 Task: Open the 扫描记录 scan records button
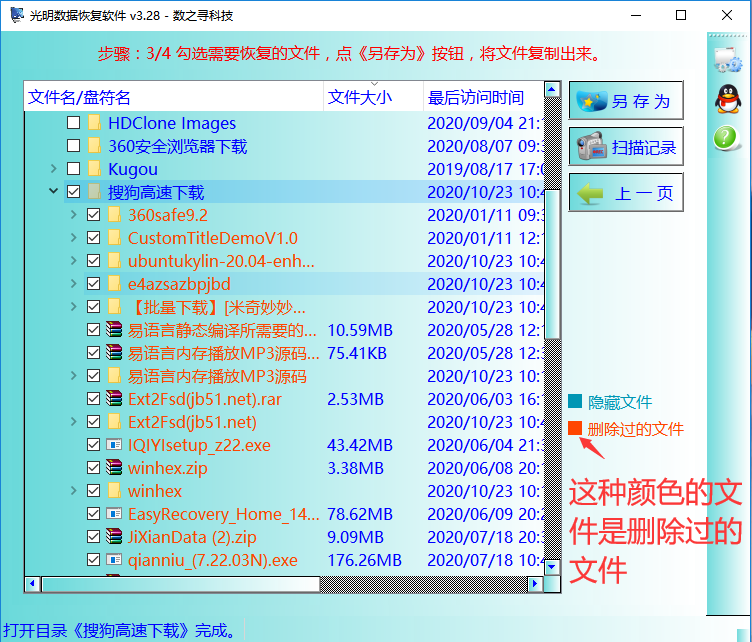pyautogui.click(x=626, y=147)
